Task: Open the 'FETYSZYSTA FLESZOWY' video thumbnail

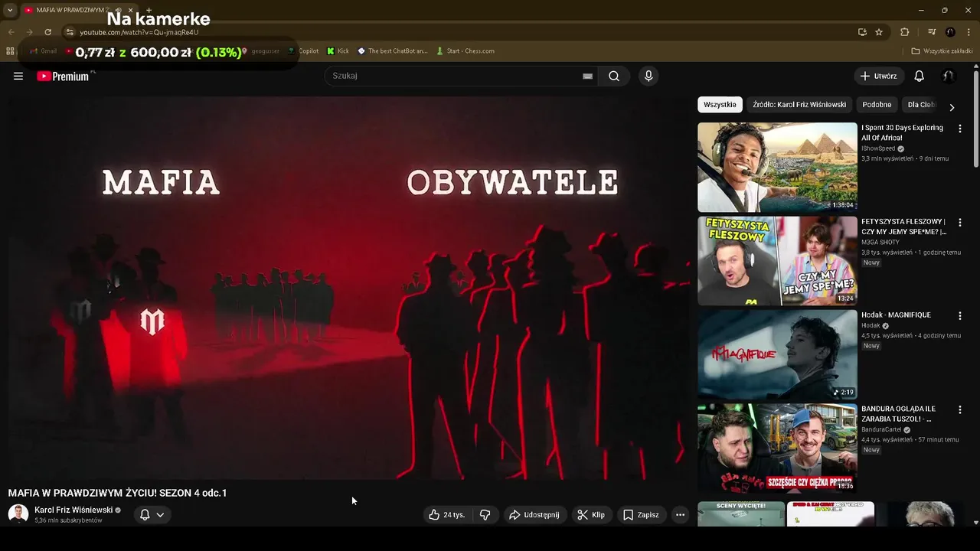Action: 777,261
